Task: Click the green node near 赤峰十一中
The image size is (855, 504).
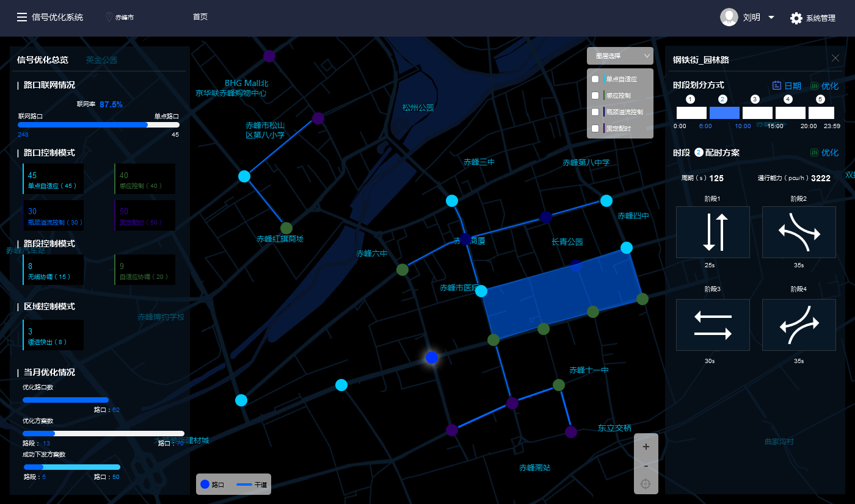Action: point(559,384)
